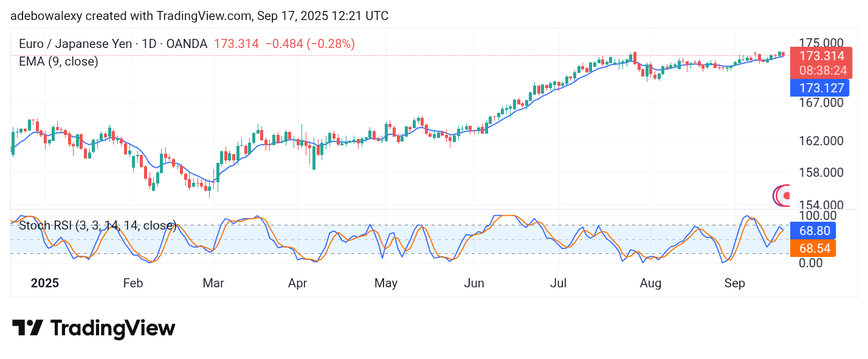The height and width of the screenshot is (359, 868).
Task: Click the red current price label 173.314
Action: point(822,56)
